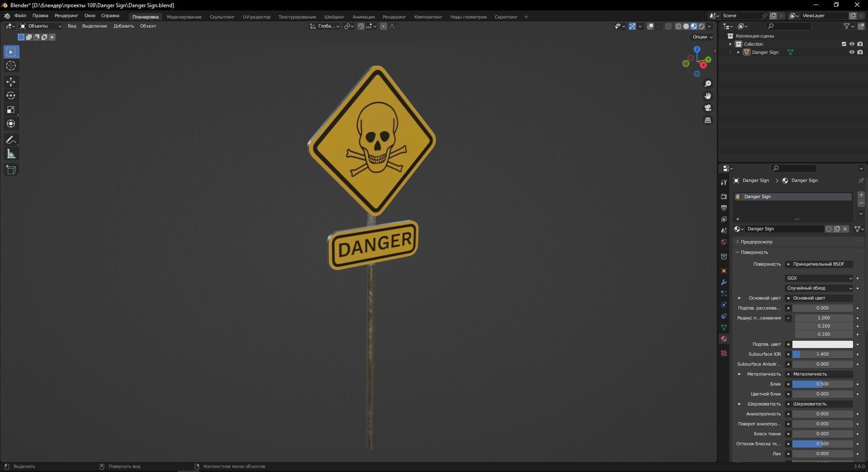Toggle Collection exclude checkbox in outliner
The height and width of the screenshot is (472, 868).
click(844, 44)
